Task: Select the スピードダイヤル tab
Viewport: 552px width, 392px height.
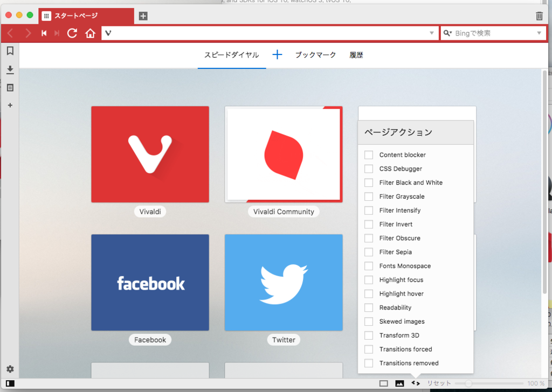Action: [232, 55]
